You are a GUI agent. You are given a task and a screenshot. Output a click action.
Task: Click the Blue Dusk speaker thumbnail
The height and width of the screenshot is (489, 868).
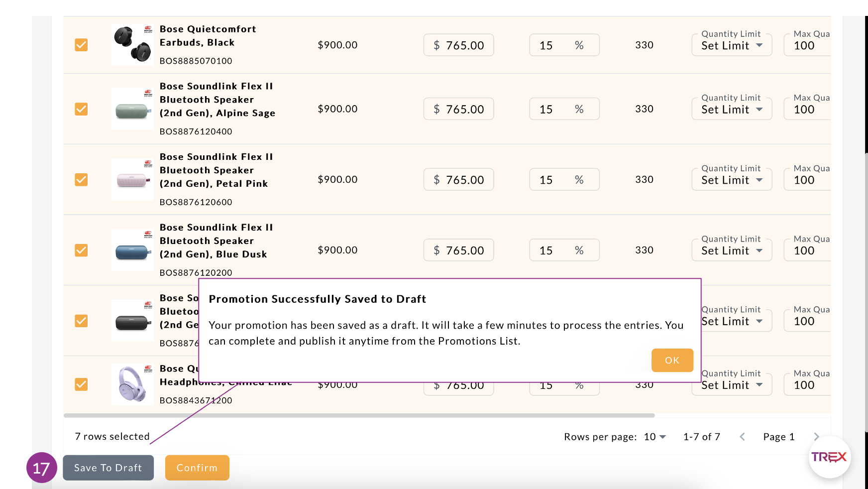132,250
